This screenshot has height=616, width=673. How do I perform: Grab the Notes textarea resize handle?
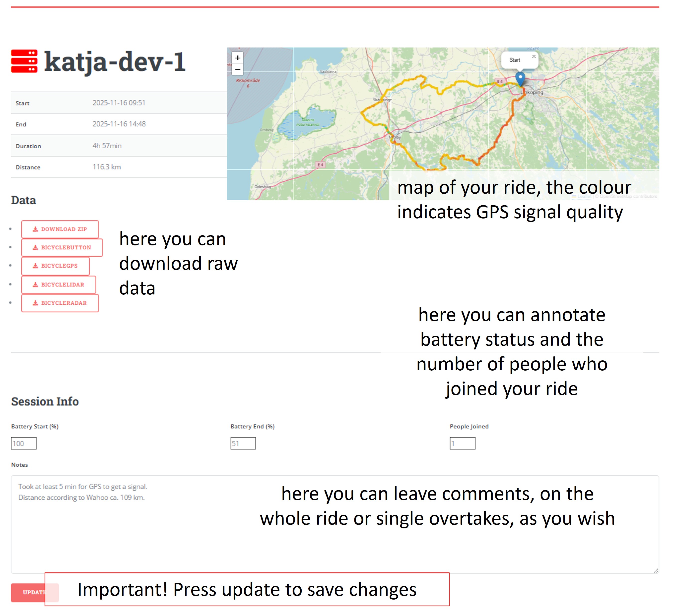pyautogui.click(x=656, y=570)
